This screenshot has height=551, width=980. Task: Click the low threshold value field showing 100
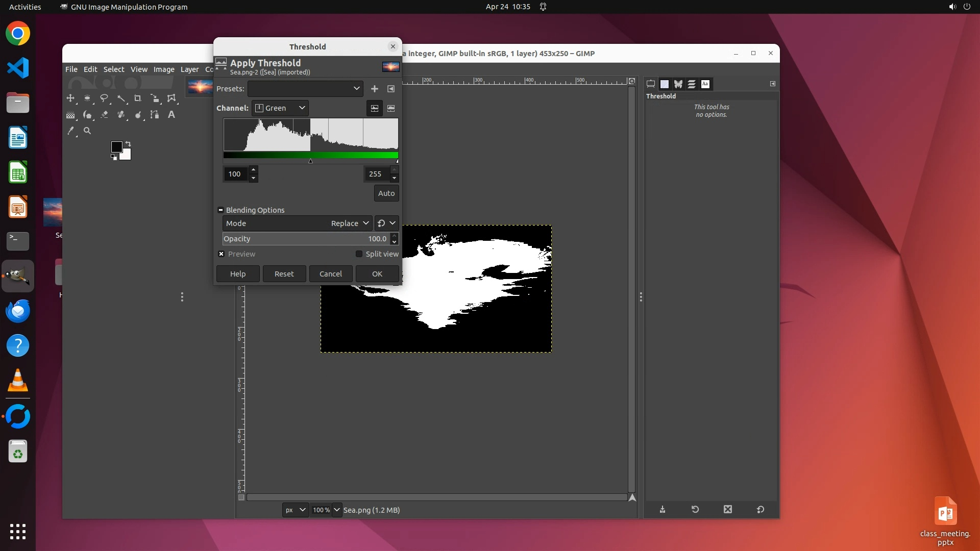pos(235,174)
